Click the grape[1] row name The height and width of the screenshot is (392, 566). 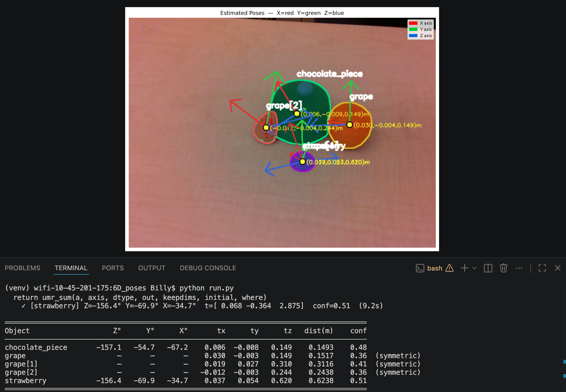[x=21, y=364]
